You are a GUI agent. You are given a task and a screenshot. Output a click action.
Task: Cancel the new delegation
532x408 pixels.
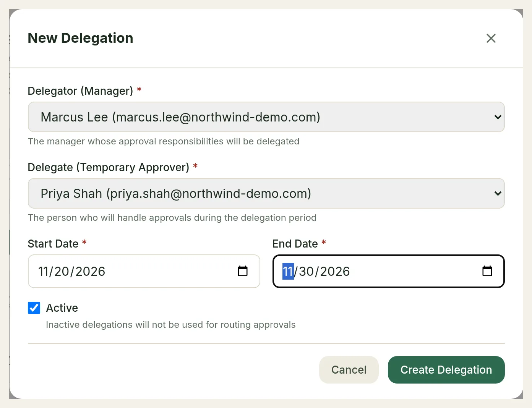pos(349,370)
